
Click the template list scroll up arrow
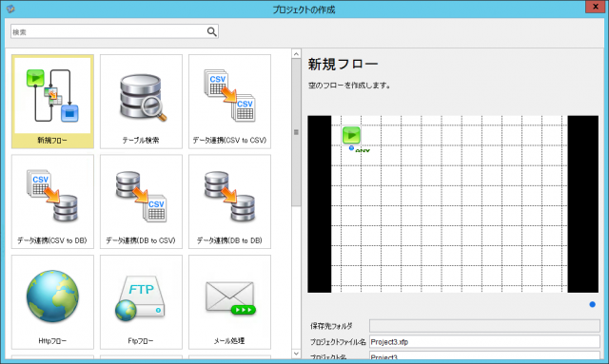click(296, 54)
